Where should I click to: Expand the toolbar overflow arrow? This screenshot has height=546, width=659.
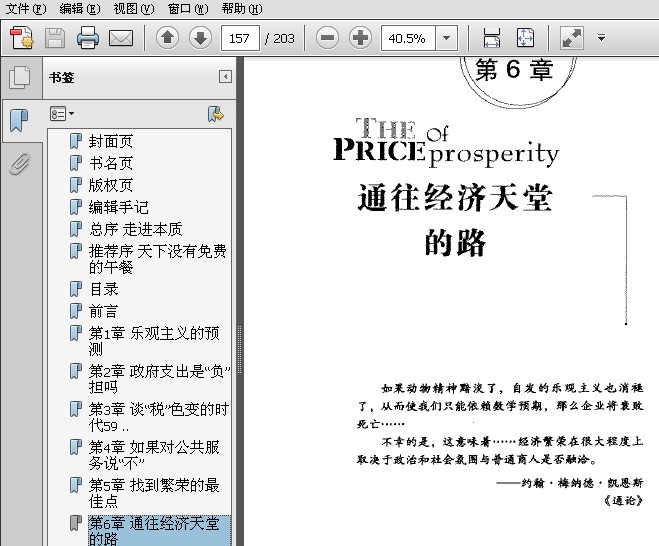click(601, 39)
